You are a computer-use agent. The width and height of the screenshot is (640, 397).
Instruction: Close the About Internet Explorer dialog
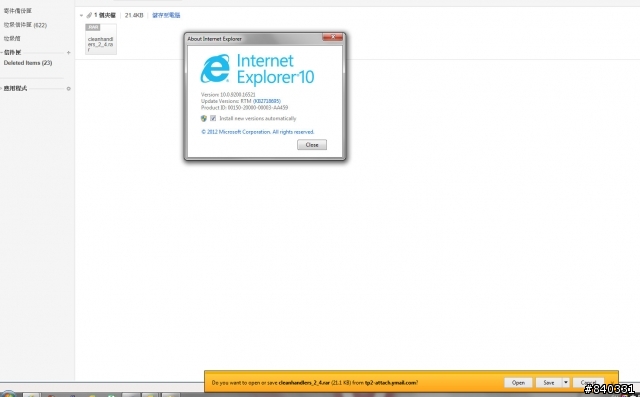pyautogui.click(x=312, y=145)
